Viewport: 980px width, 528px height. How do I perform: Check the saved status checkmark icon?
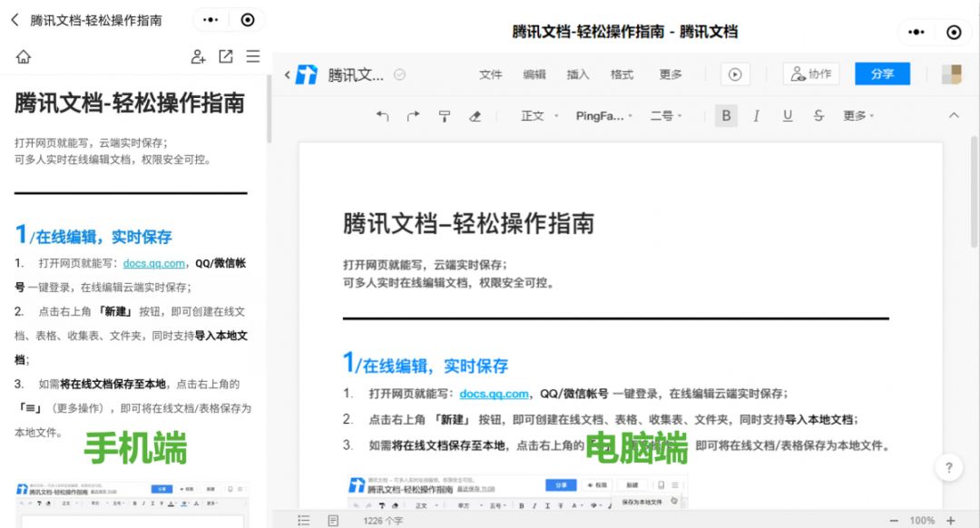point(399,75)
